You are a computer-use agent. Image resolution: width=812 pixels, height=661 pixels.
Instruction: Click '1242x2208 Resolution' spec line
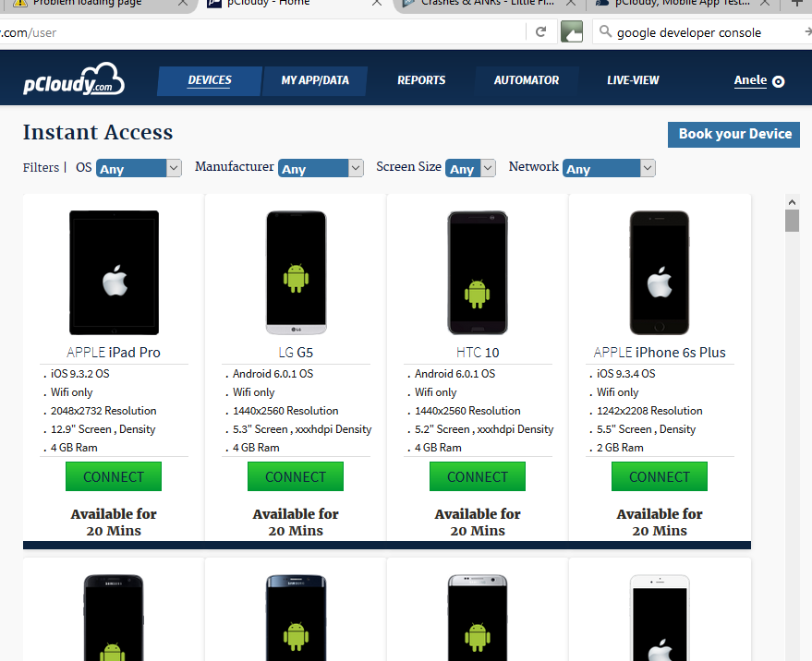coord(649,411)
